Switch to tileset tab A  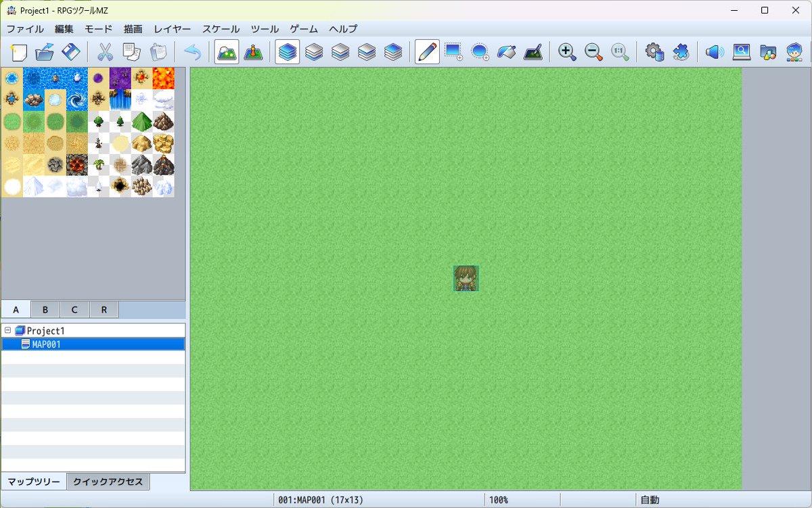(x=16, y=310)
